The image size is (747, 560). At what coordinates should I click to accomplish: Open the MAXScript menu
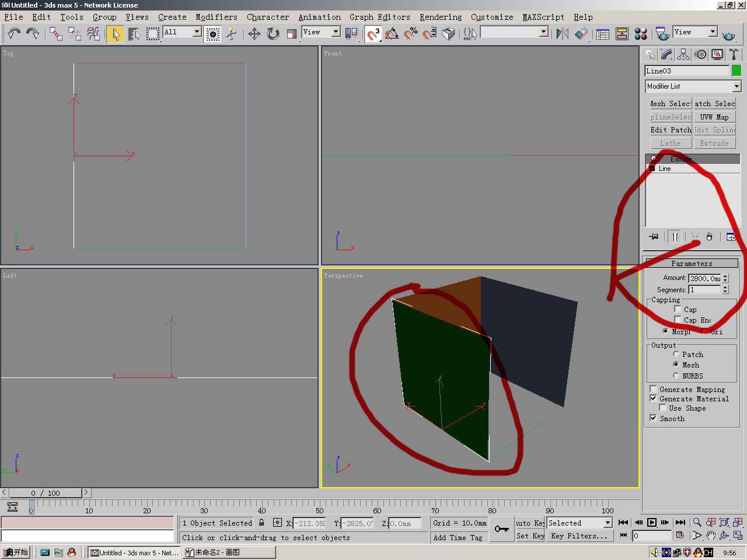(x=543, y=17)
